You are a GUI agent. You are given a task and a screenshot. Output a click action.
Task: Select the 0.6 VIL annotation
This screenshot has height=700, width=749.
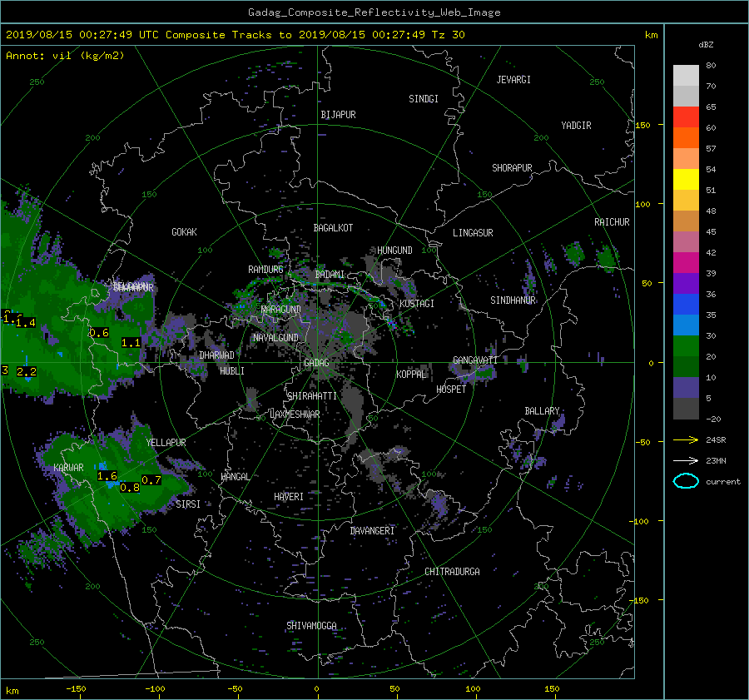point(99,333)
